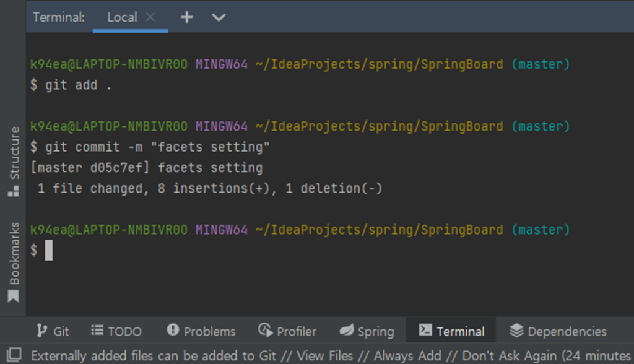Image resolution: width=634 pixels, height=364 pixels.
Task: Click the Terminal: panel title label
Action: [59, 17]
